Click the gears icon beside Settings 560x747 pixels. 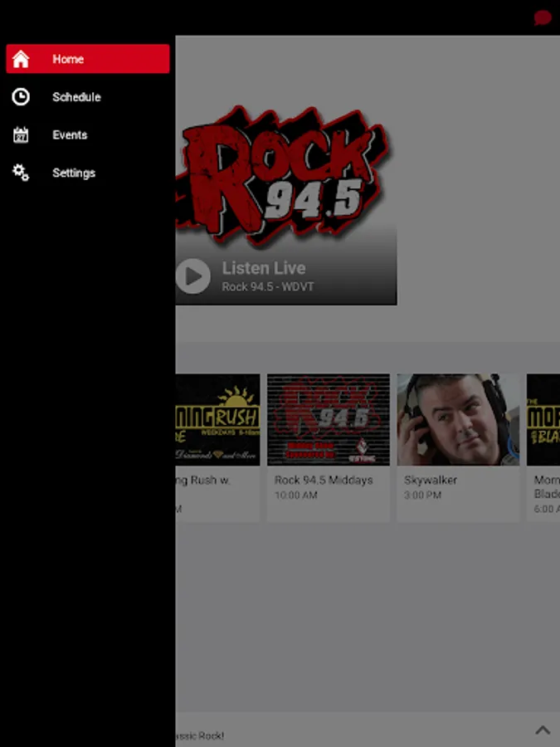pos(21,173)
